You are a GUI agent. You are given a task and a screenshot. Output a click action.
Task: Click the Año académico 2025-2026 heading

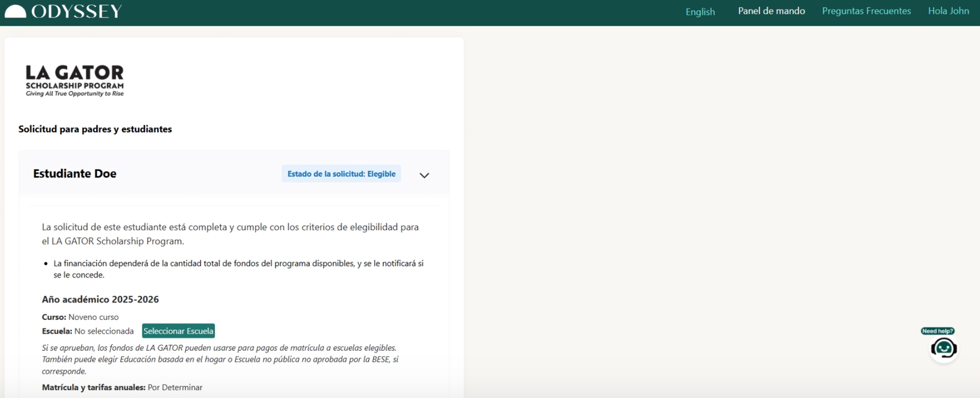[x=100, y=299]
